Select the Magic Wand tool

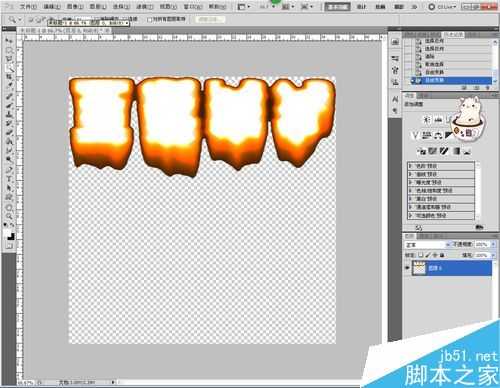point(9,69)
